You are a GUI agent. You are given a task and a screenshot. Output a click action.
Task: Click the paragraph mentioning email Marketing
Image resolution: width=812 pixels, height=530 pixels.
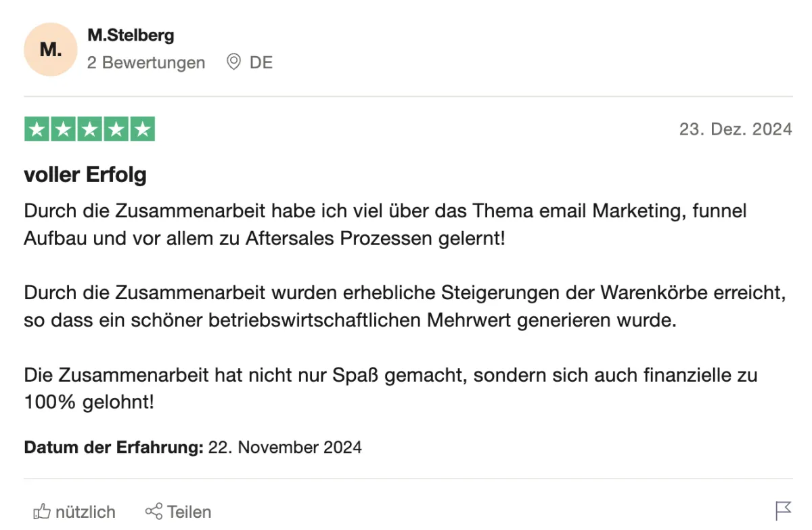coord(386,225)
